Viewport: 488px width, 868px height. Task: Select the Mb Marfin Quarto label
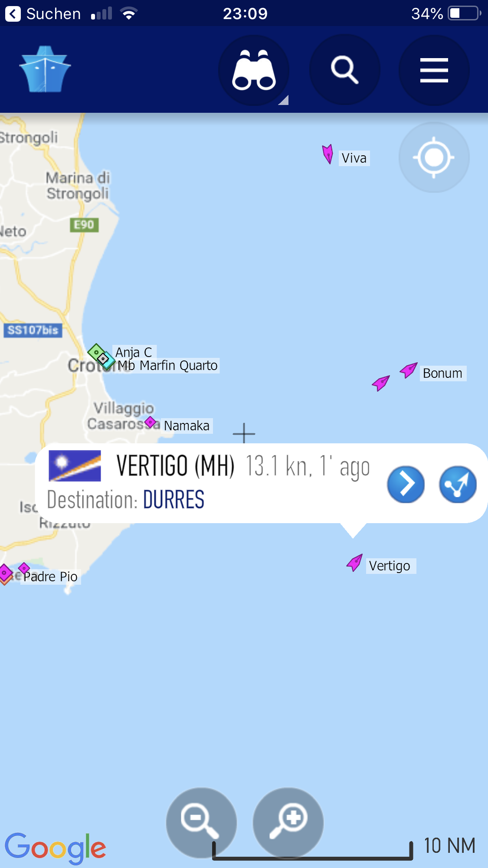[167, 365]
